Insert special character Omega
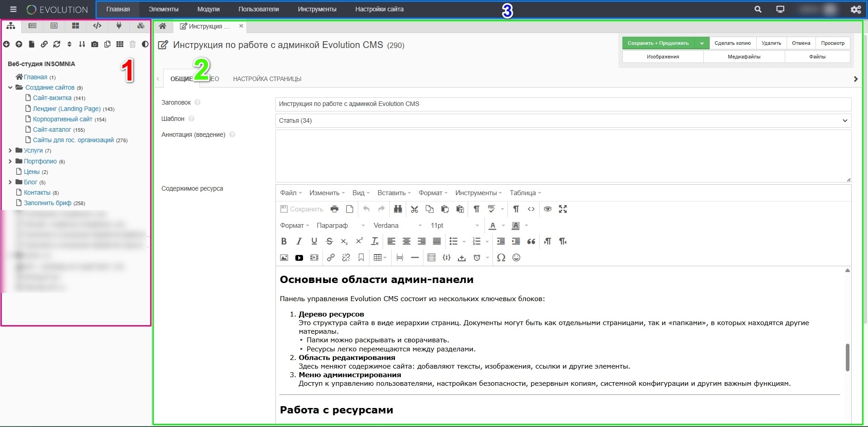The image size is (868, 427). [x=501, y=258]
